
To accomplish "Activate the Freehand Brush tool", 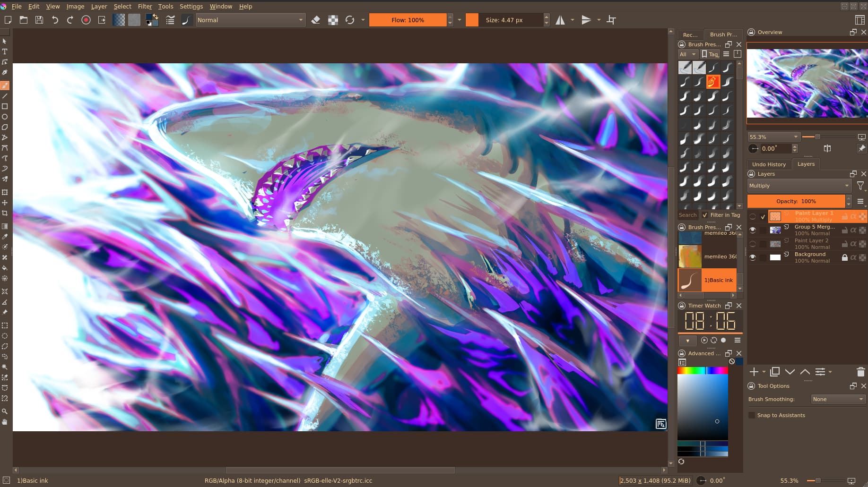I will tap(5, 85).
